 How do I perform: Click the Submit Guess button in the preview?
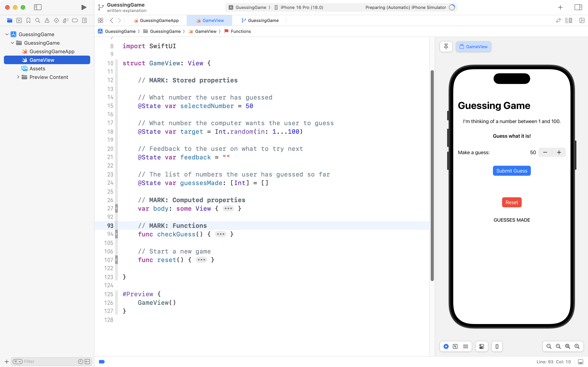coord(512,171)
